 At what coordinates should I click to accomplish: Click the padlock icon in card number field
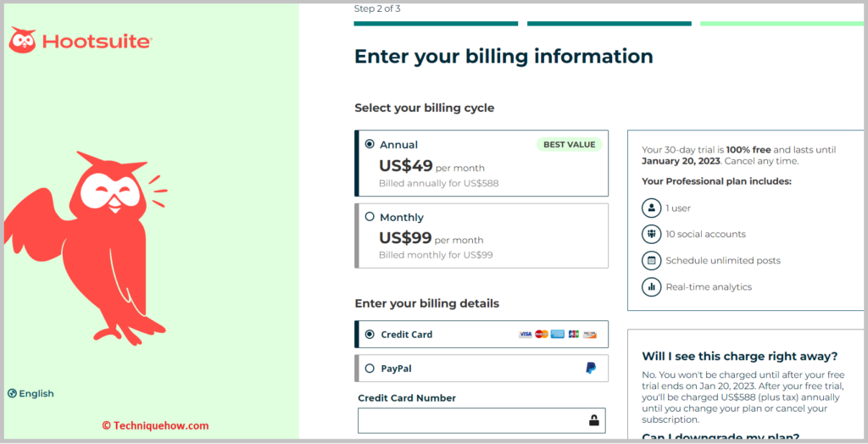594,420
